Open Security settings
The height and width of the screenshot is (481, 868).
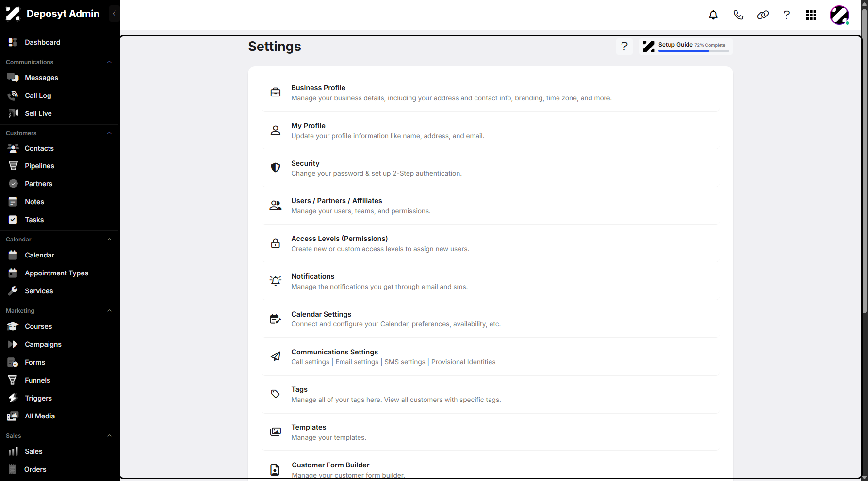coord(490,168)
